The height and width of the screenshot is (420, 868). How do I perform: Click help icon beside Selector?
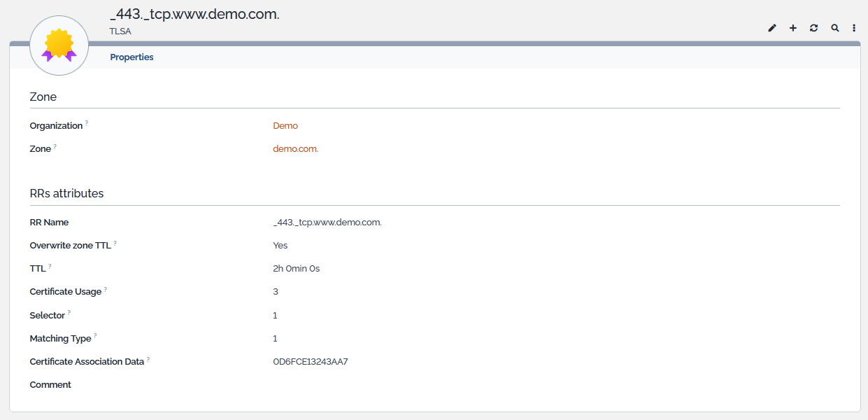[x=69, y=313]
